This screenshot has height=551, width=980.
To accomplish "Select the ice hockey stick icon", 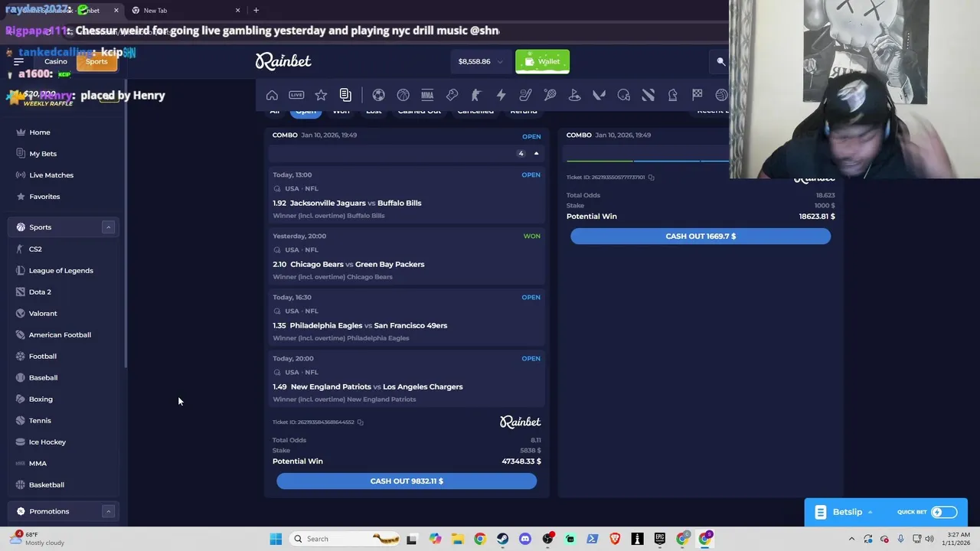I will click(x=525, y=95).
